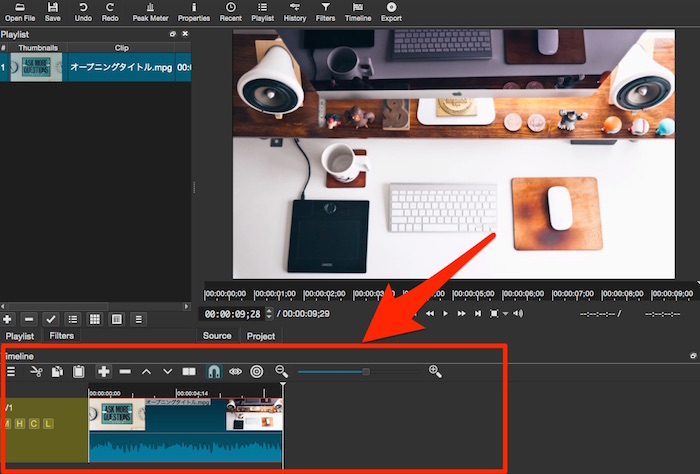The image size is (700, 474).
Task: Mute track V1 with M button
Action: coord(7,424)
